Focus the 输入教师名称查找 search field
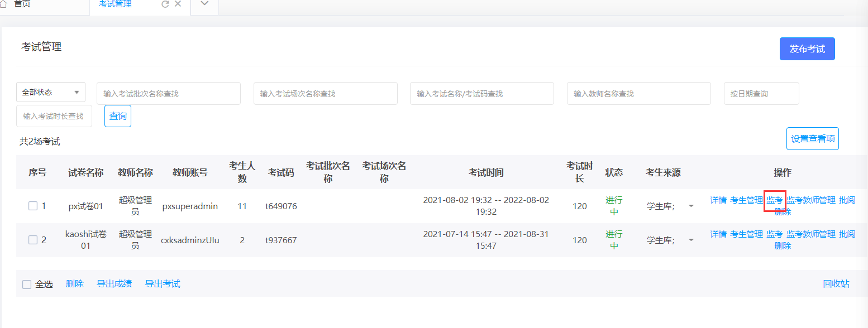The image size is (868, 328). click(638, 94)
